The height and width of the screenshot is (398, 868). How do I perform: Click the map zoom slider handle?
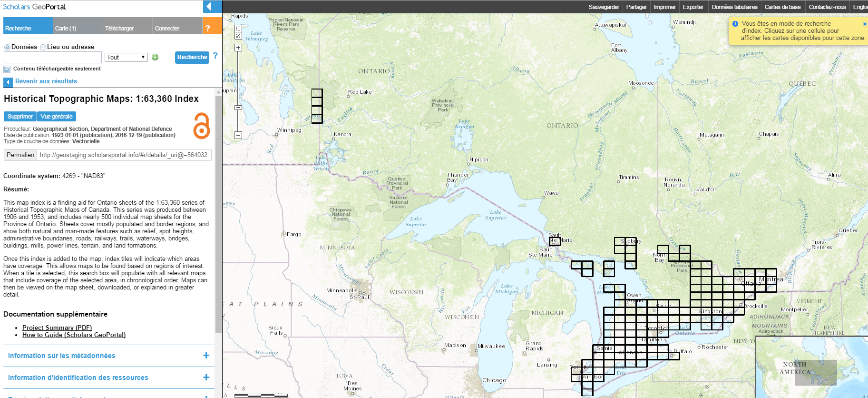238,108
